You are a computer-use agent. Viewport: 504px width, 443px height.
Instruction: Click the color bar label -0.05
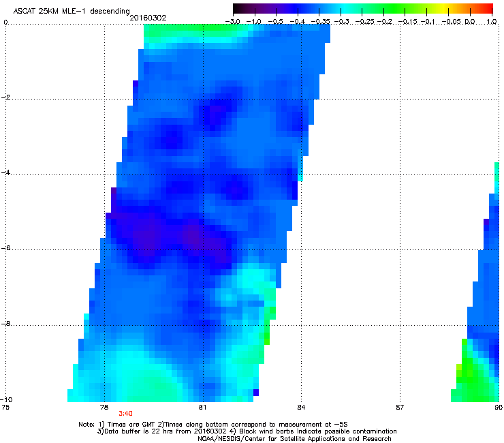452,22
